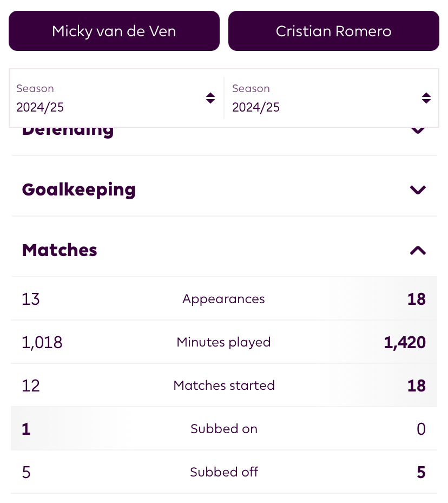This screenshot has width=448, height=503.
Task: Click van de Ven's 1,018 minutes value
Action: (42, 342)
